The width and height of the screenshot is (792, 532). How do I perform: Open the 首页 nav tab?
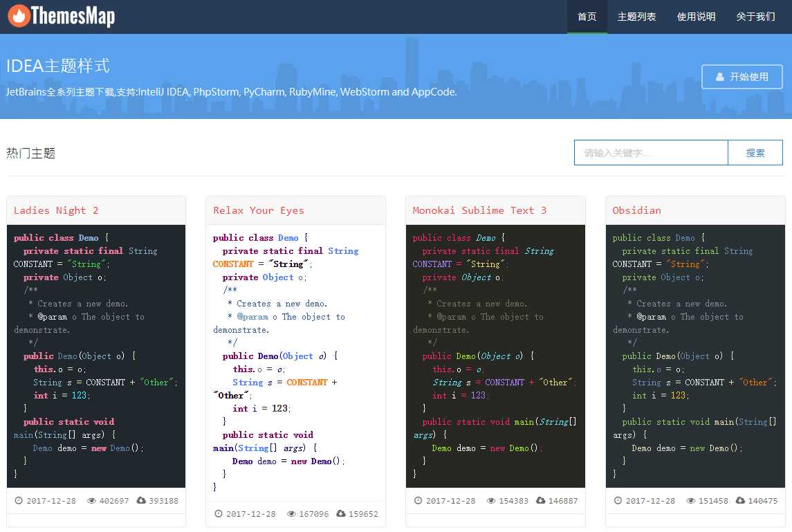point(587,17)
